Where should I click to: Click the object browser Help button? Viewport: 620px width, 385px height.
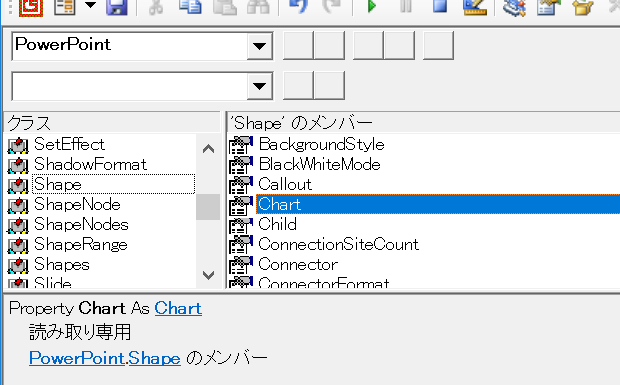[x=438, y=45]
